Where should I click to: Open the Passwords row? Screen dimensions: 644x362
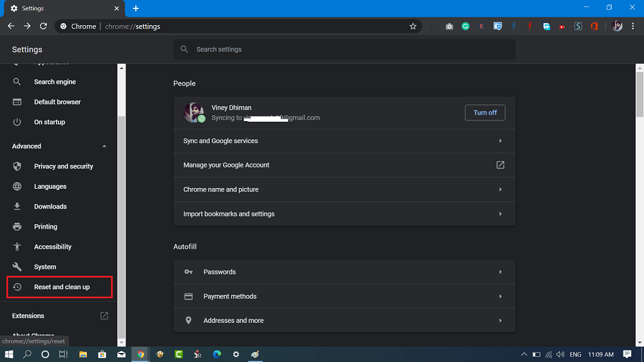[344, 272]
